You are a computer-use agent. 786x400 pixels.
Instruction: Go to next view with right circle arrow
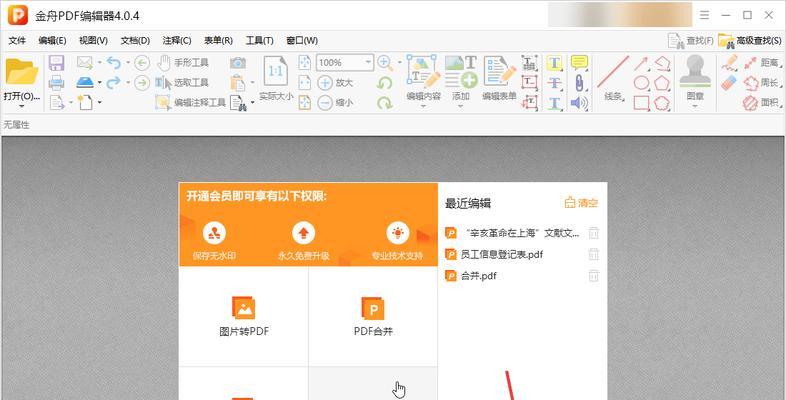coord(142,83)
